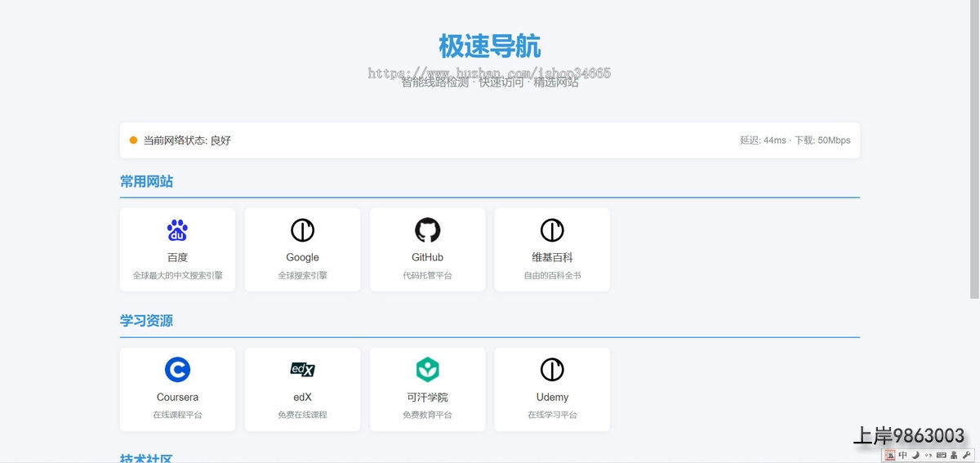Viewport: 980px width, 463px height.
Task: Open the IME wrench settings tool
Action: point(966,455)
